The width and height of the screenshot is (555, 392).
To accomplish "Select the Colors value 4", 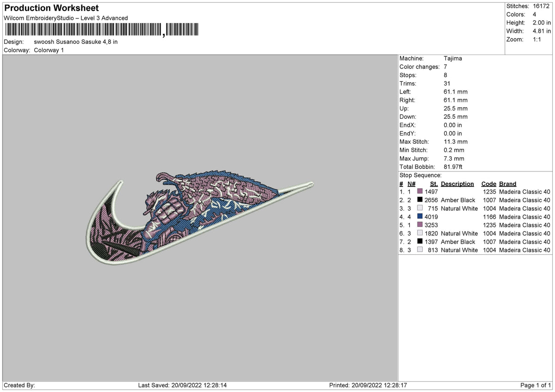I will 535,14.
